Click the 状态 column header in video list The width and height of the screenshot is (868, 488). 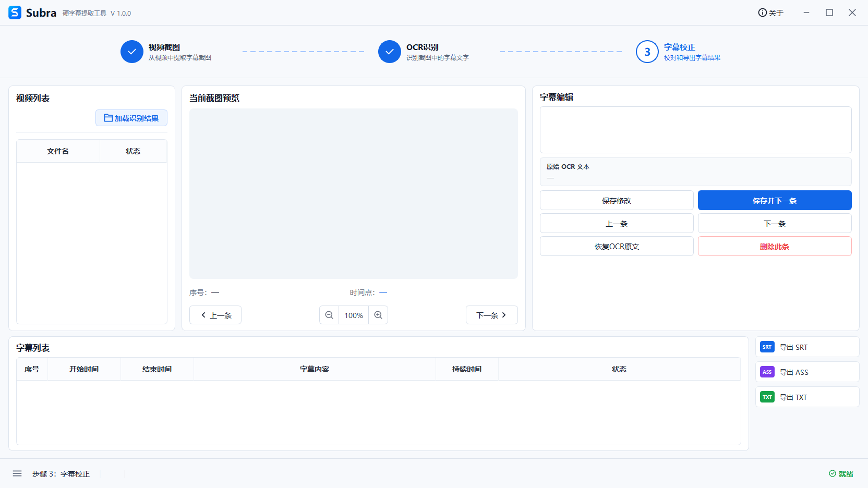133,151
